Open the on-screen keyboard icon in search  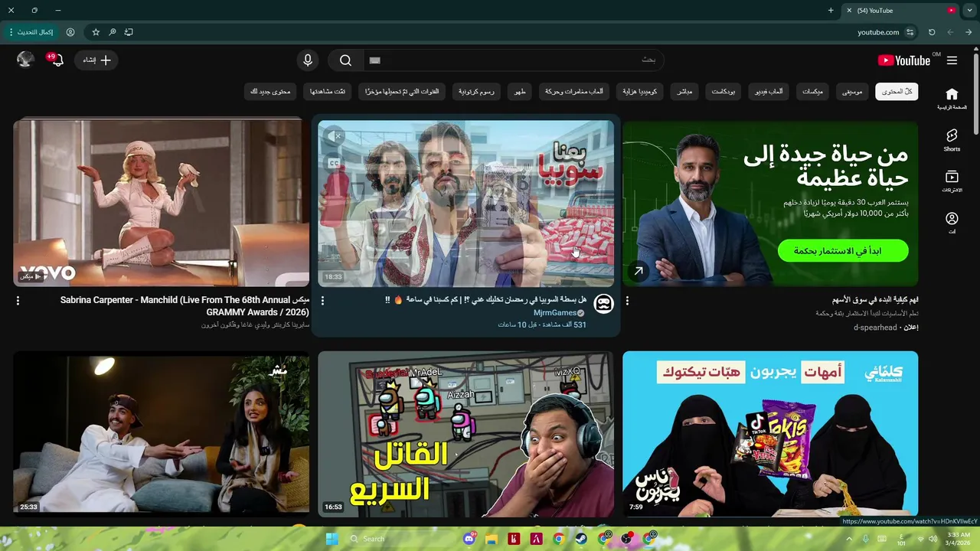pyautogui.click(x=374, y=60)
